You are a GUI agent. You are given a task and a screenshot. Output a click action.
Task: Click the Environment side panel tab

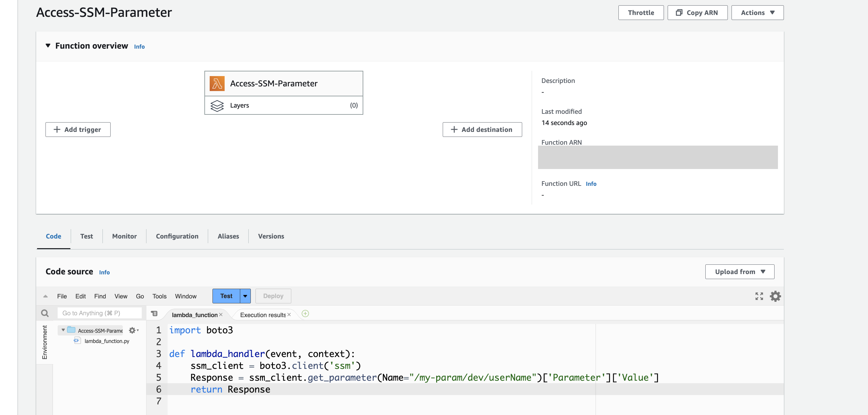coord(45,342)
